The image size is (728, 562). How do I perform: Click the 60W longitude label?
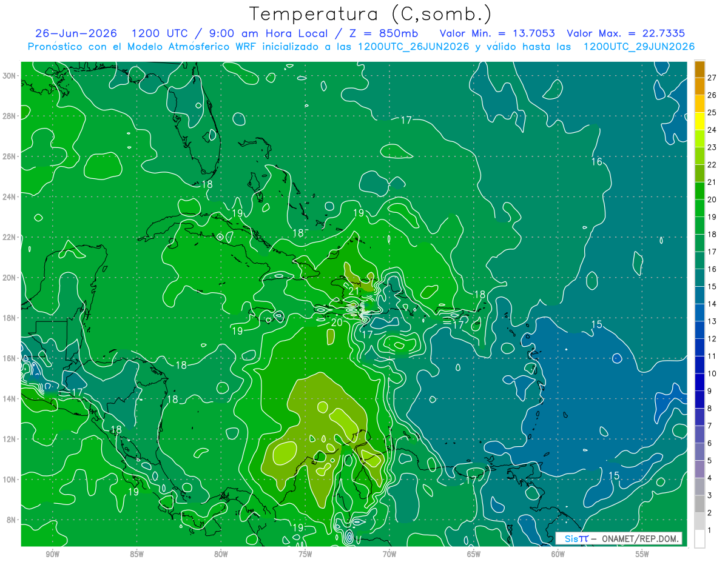[558, 554]
